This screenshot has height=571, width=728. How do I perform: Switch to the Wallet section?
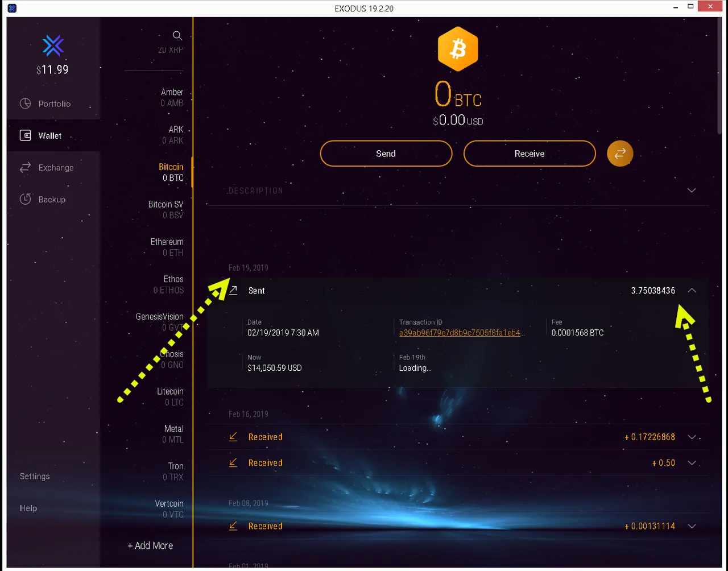[54, 135]
